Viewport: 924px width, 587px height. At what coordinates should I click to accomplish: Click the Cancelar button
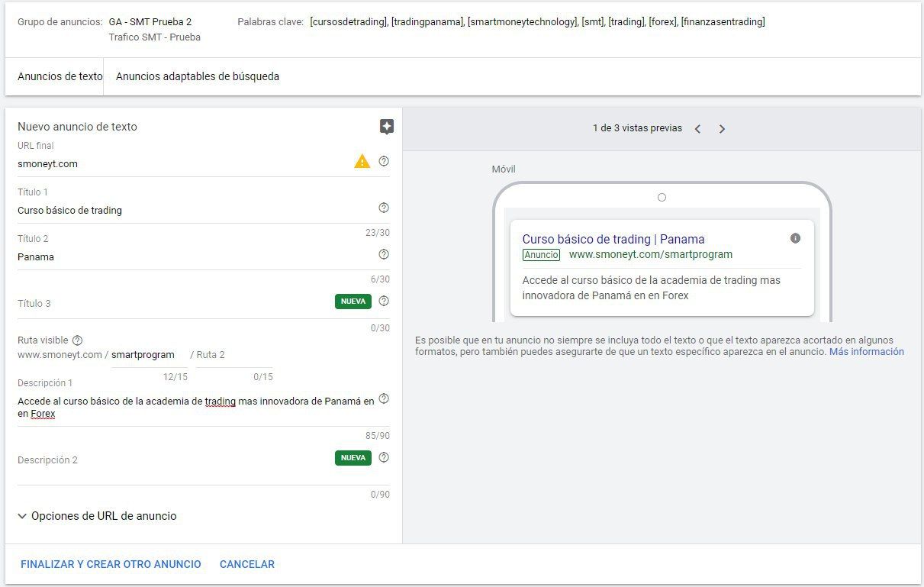point(247,564)
